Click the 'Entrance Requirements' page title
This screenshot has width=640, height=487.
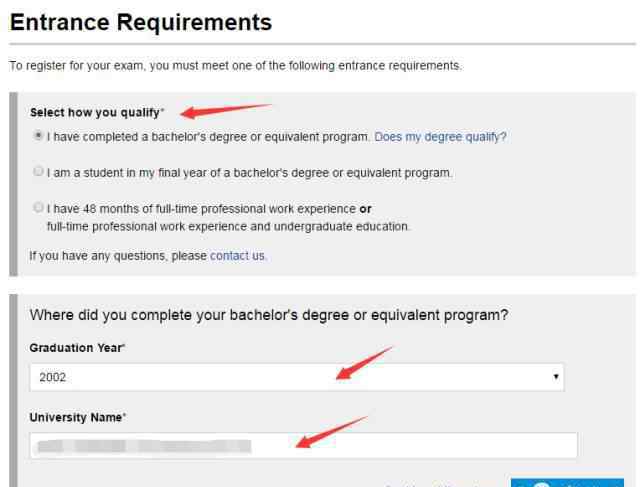[141, 22]
